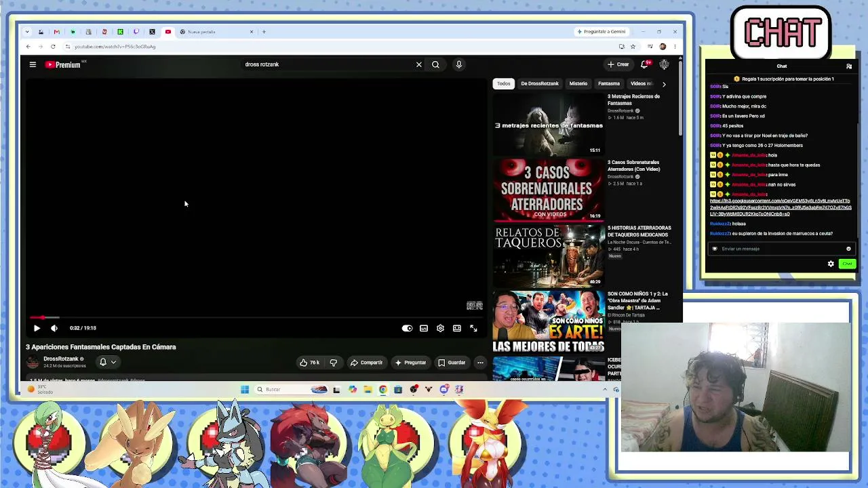
Task: Open Chrome from the taskbar
Action: pyautogui.click(x=382, y=390)
